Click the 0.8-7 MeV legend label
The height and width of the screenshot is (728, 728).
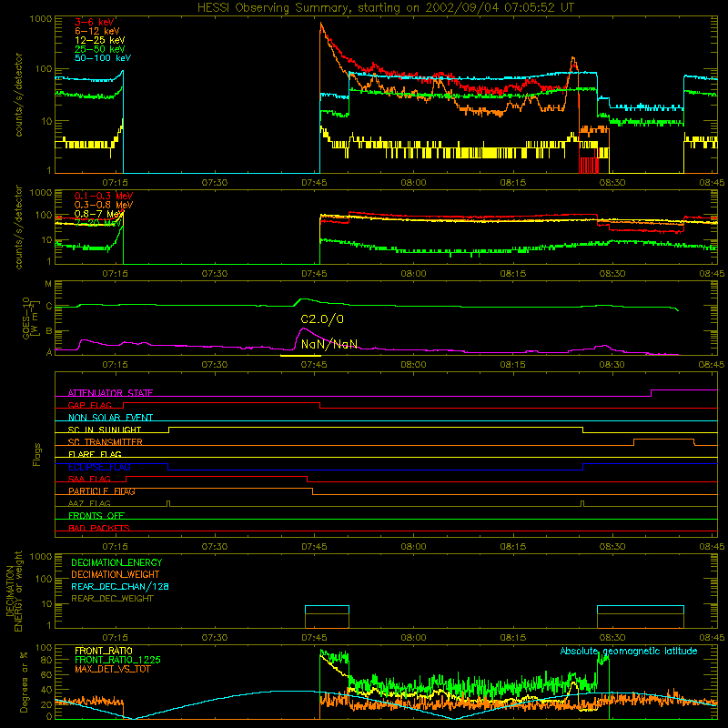click(99, 214)
